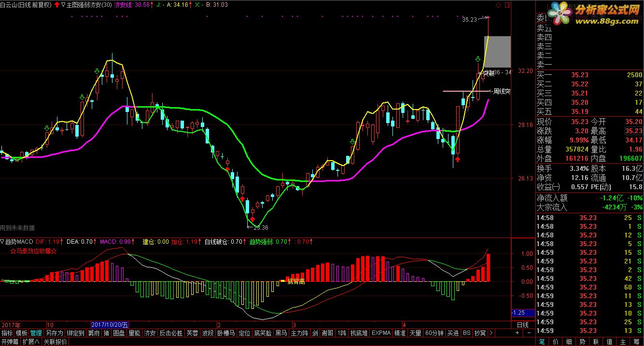Switch to 细 tab in quote panel
644x346 pixels.
(570, 342)
